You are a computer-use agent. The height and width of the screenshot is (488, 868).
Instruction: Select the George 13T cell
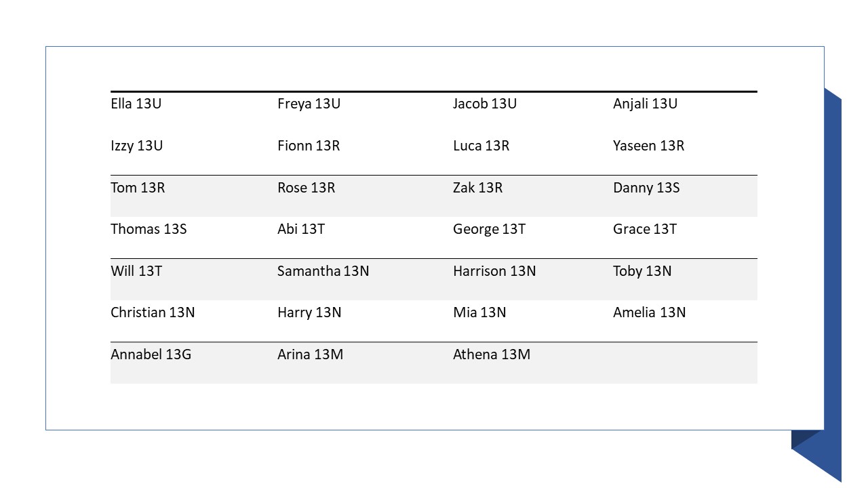pos(489,229)
